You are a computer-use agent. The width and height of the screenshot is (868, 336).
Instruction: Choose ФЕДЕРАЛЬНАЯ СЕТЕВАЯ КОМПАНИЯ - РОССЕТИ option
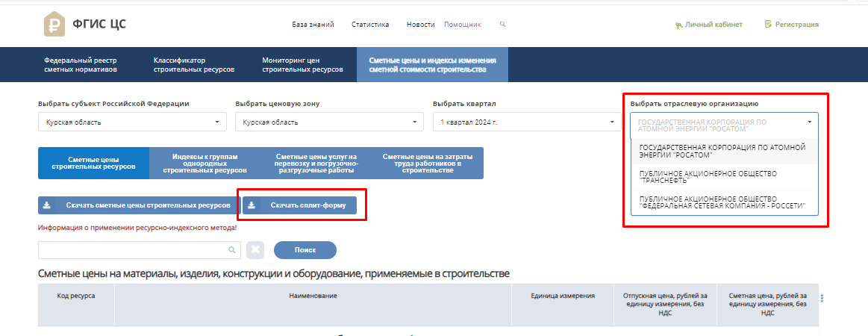coord(724,202)
